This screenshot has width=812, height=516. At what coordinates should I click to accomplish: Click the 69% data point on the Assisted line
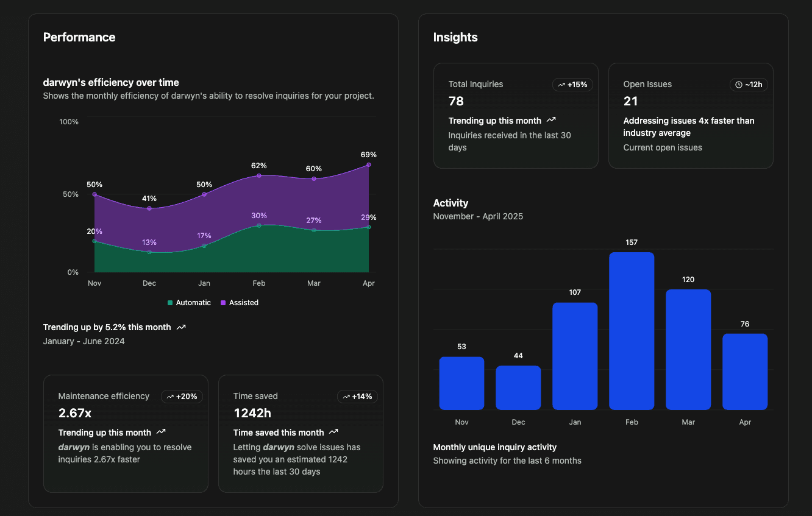click(x=369, y=163)
